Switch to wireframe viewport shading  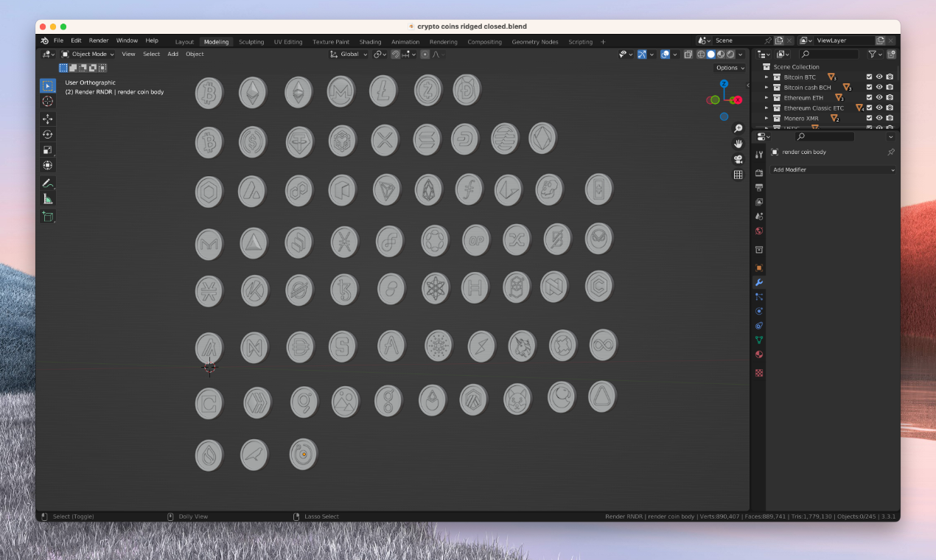(701, 54)
